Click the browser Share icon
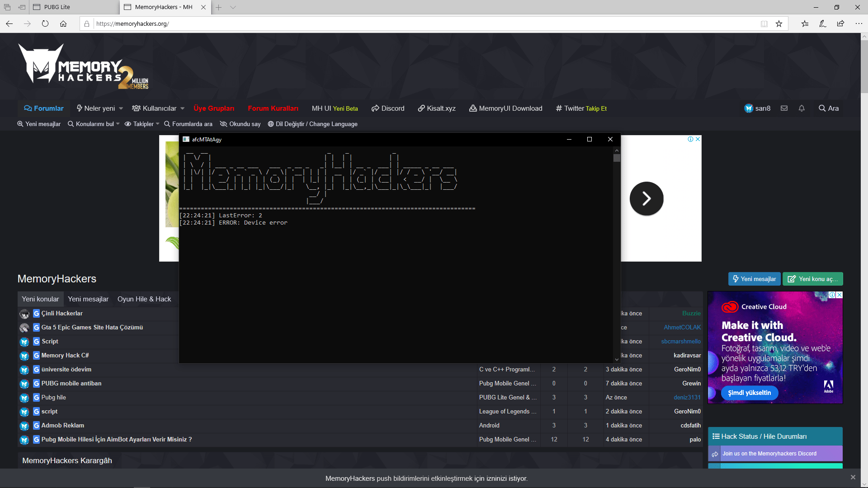The image size is (868, 488). [x=840, y=23]
